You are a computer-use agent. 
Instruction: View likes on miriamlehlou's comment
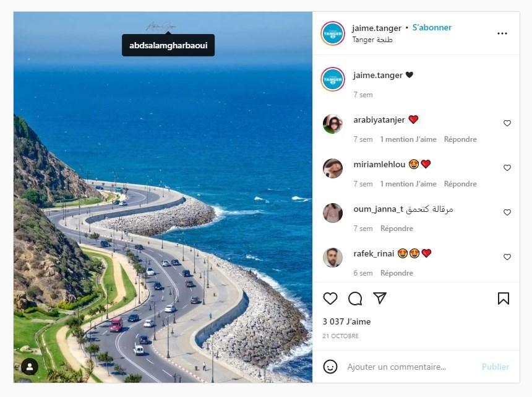[408, 184]
